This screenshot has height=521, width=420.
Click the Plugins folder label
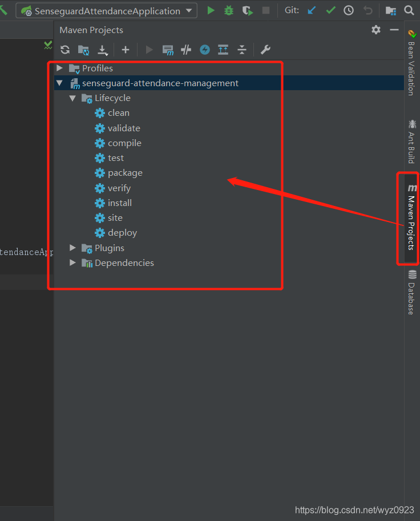[x=110, y=248]
